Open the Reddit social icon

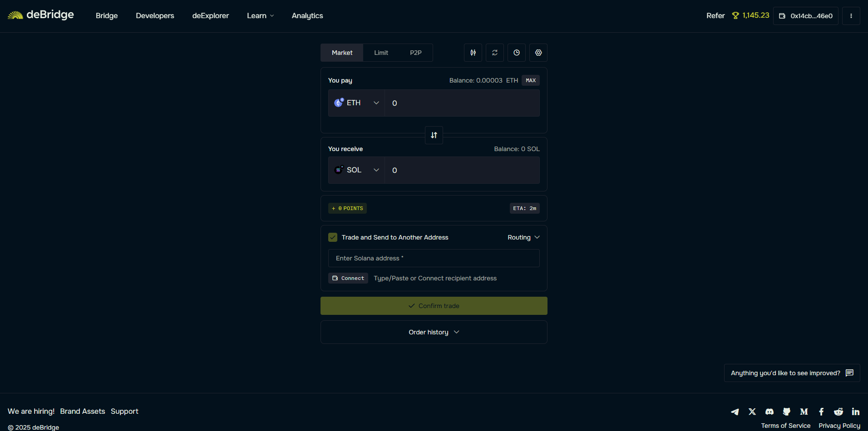click(x=838, y=411)
